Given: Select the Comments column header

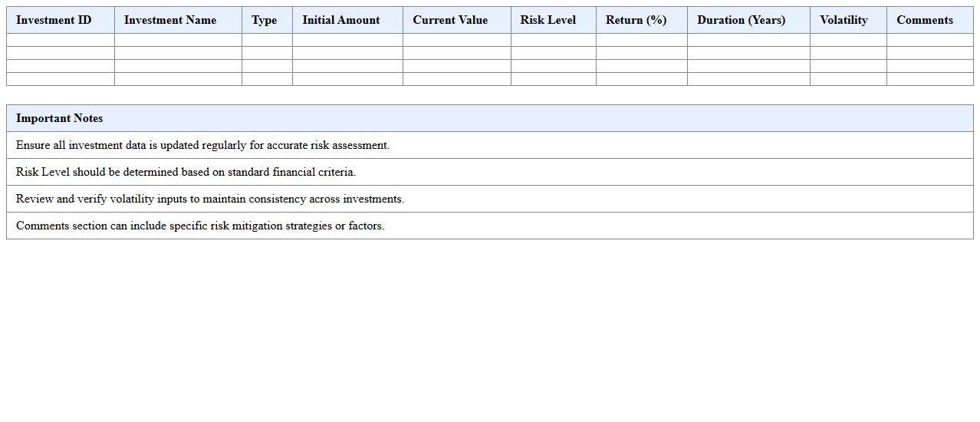Looking at the screenshot, I should [930, 20].
